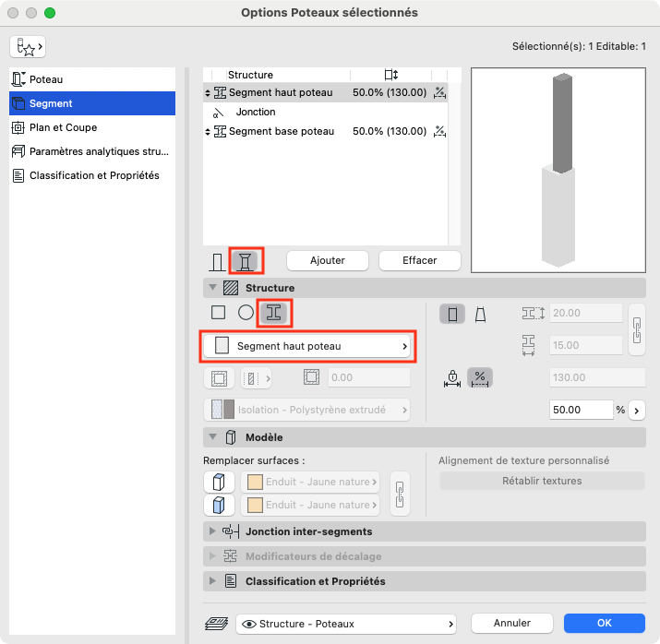
Task: Select the uniform segment icon
Action: (452, 315)
